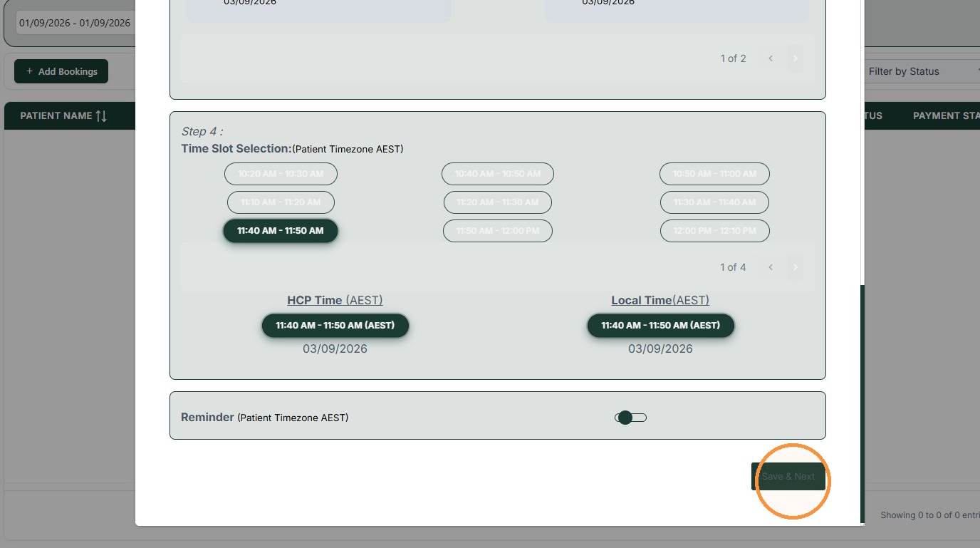Click the Payment Status column header
980x548 pixels.
click(x=946, y=115)
